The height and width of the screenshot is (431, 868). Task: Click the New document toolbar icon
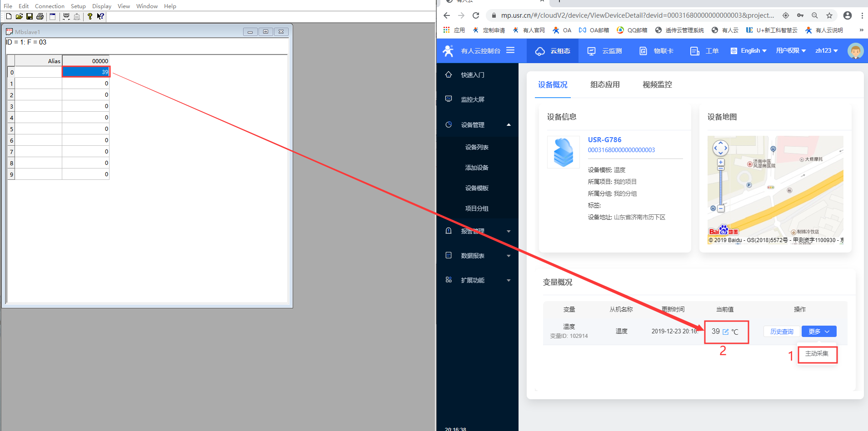click(x=9, y=16)
